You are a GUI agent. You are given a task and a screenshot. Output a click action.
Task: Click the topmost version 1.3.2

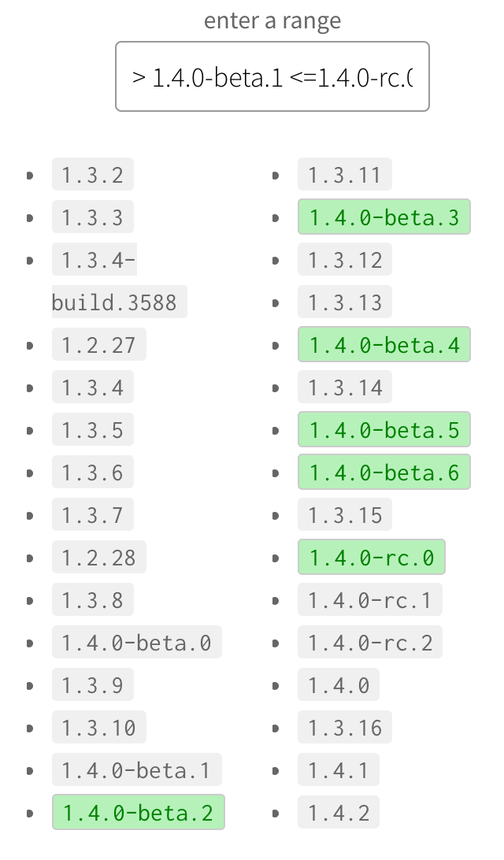click(92, 174)
